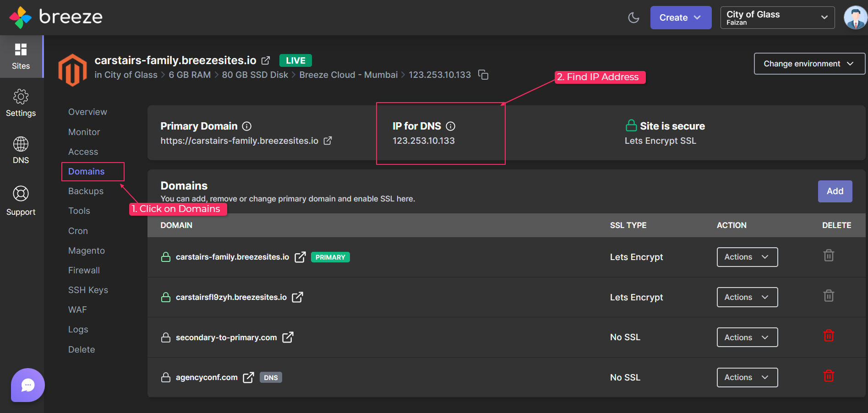Viewport: 868px width, 413px height.
Task: Open https://carstairs-family.breezesites.io primary domain link
Action: (x=239, y=141)
